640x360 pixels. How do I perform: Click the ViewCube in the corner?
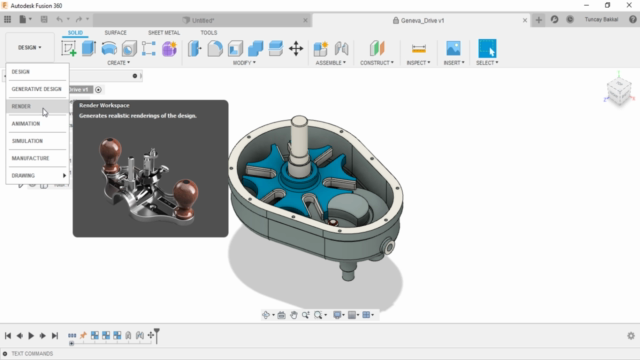pyautogui.click(x=619, y=91)
